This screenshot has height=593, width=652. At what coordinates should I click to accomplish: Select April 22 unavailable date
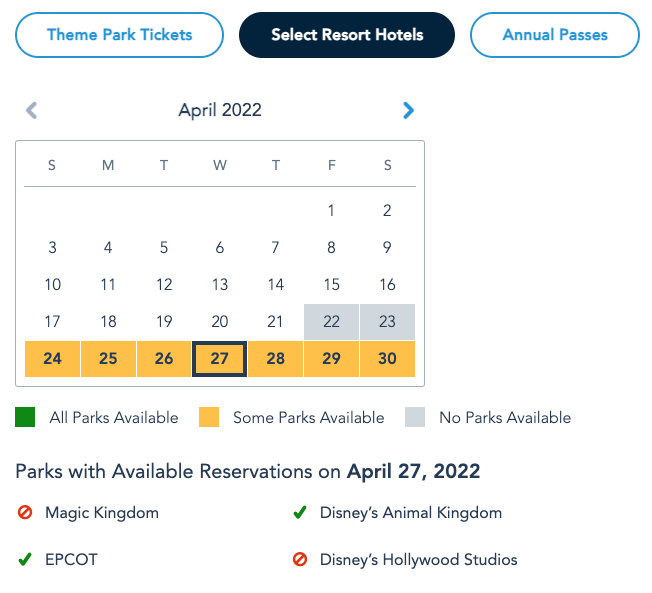point(332,322)
